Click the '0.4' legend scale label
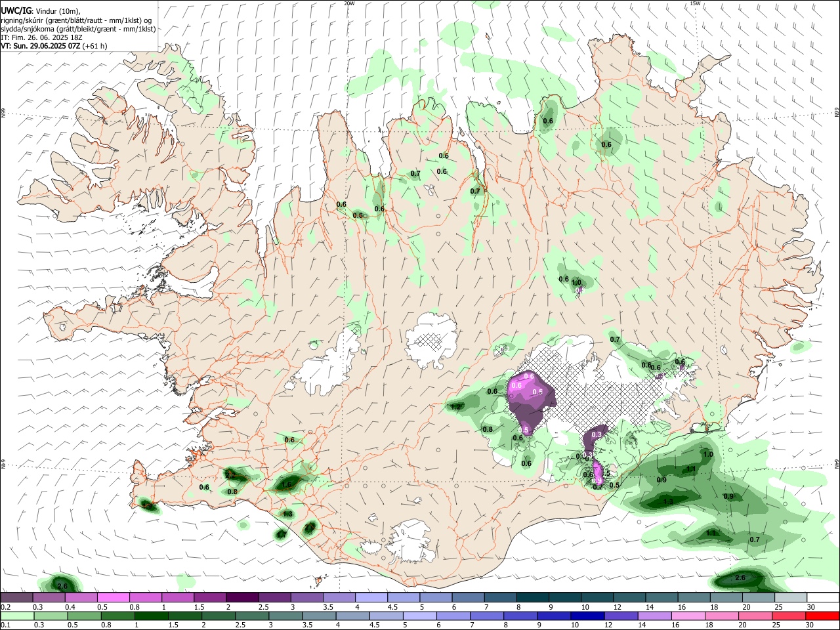This screenshot has width=840, height=630. point(70,607)
